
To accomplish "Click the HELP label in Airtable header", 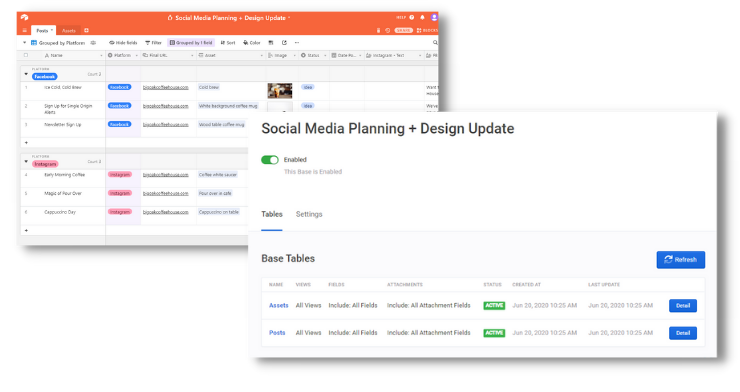I will pyautogui.click(x=401, y=17).
